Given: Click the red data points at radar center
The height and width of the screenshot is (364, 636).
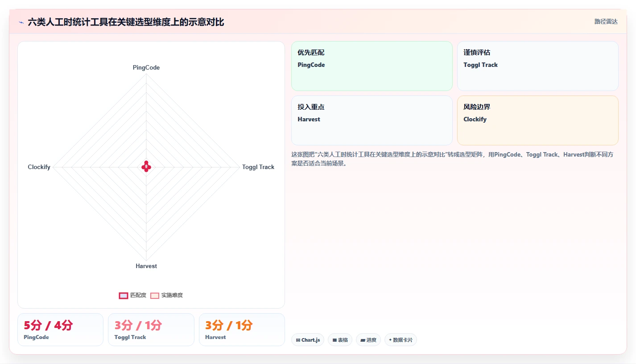Looking at the screenshot, I should coord(146,166).
